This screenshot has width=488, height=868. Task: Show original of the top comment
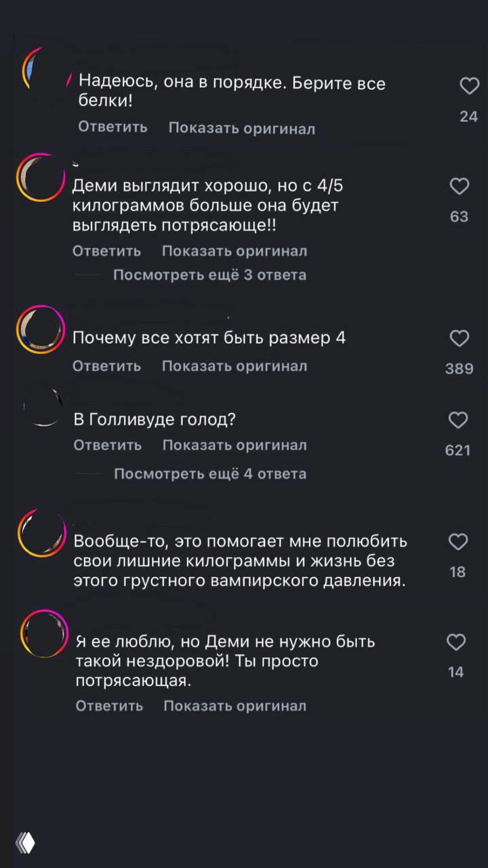[x=242, y=127]
